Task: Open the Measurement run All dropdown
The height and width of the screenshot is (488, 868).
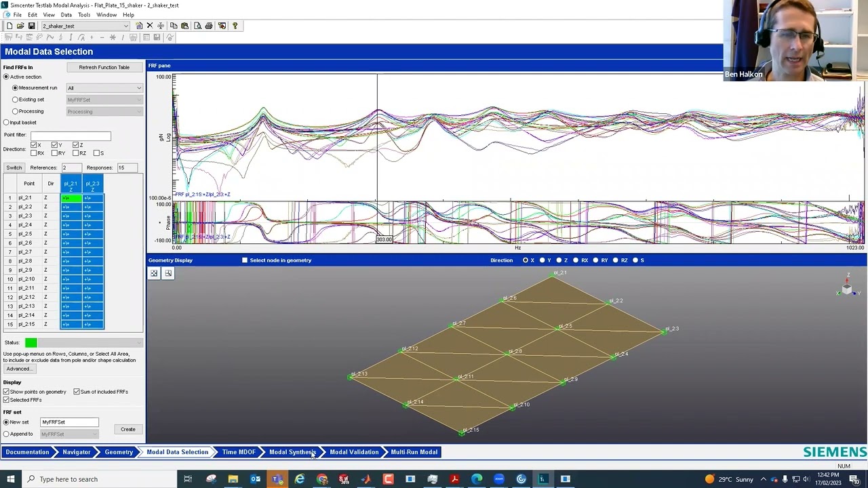Action: 104,88
